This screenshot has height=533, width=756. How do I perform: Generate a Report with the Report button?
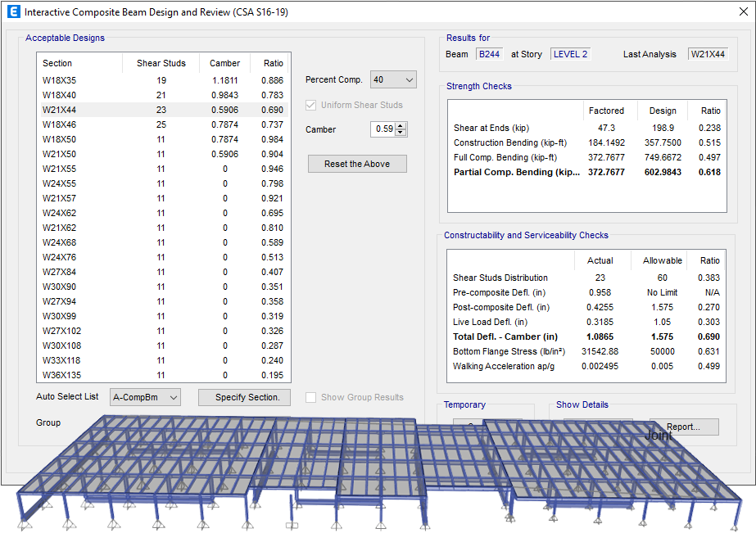(686, 427)
